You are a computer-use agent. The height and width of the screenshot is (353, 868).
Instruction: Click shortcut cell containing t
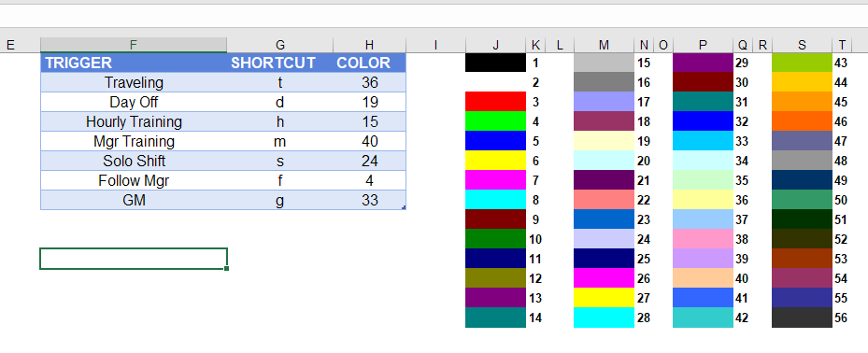tap(280, 82)
